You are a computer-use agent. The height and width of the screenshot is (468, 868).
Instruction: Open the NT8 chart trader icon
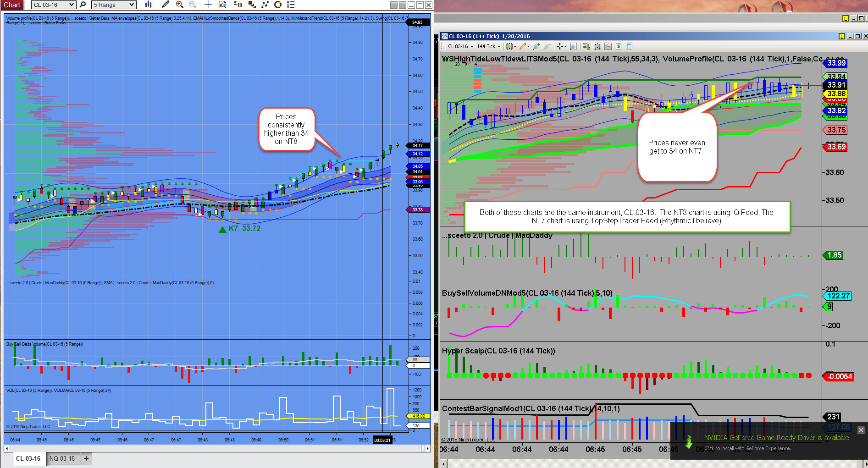[x=238, y=5]
